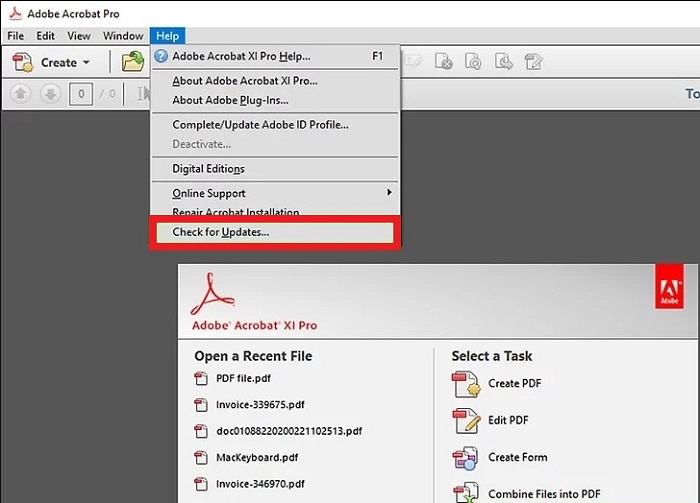Click PDF icon beside MacKeyboard.pdf
The width and height of the screenshot is (700, 503).
pyautogui.click(x=201, y=457)
